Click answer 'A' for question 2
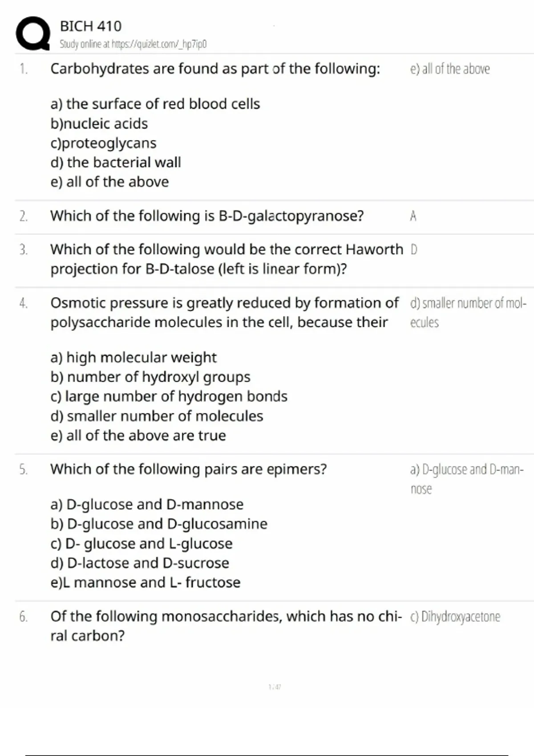This screenshot has width=534, height=756. coord(413,216)
